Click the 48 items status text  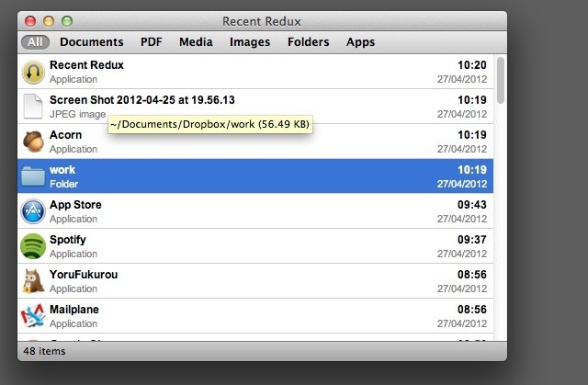(44, 351)
